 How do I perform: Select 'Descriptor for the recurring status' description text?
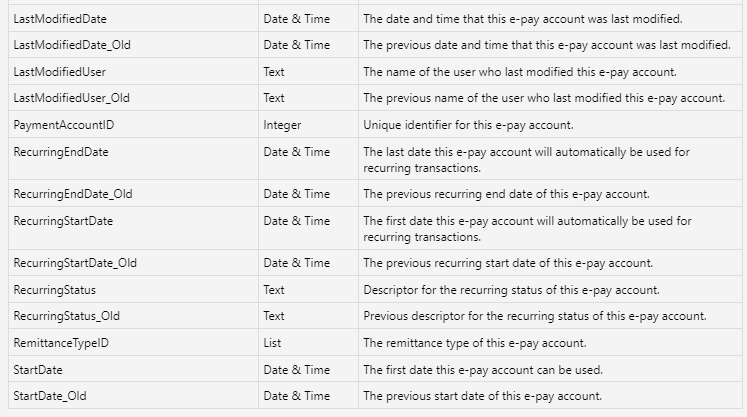[511, 290]
